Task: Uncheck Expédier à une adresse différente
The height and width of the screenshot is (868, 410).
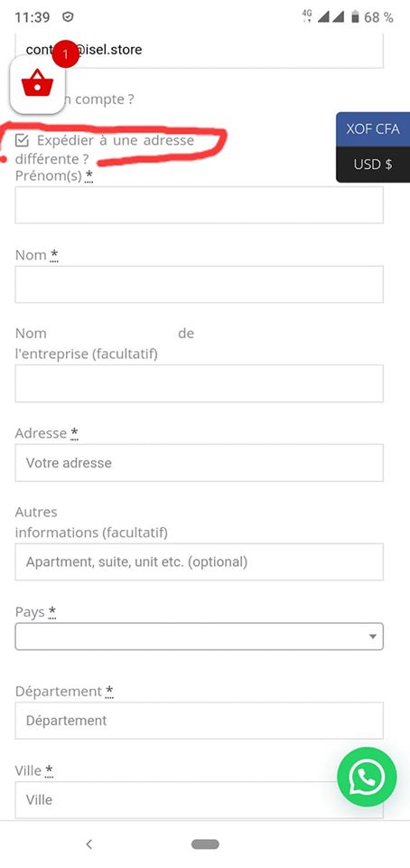Action: click(22, 140)
